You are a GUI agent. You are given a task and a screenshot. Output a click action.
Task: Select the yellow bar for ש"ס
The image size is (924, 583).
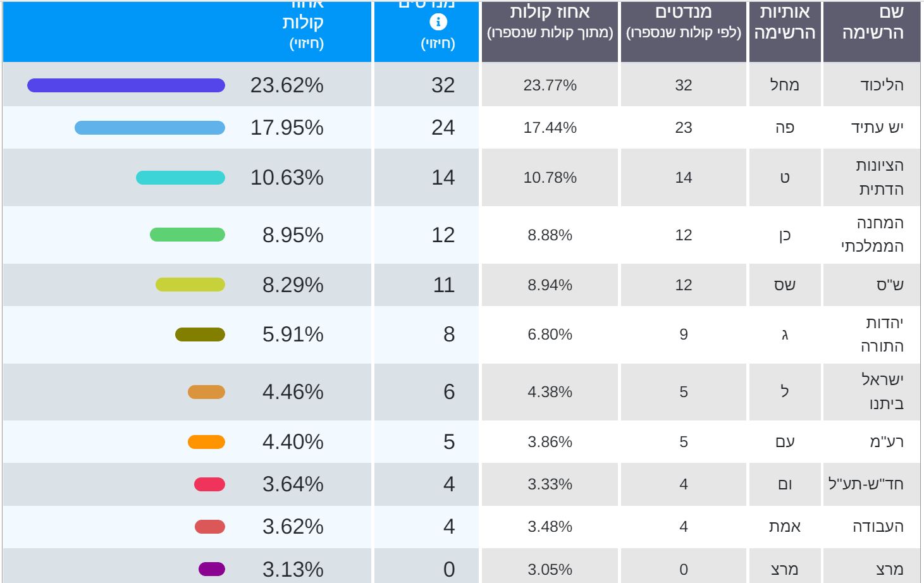(x=190, y=285)
